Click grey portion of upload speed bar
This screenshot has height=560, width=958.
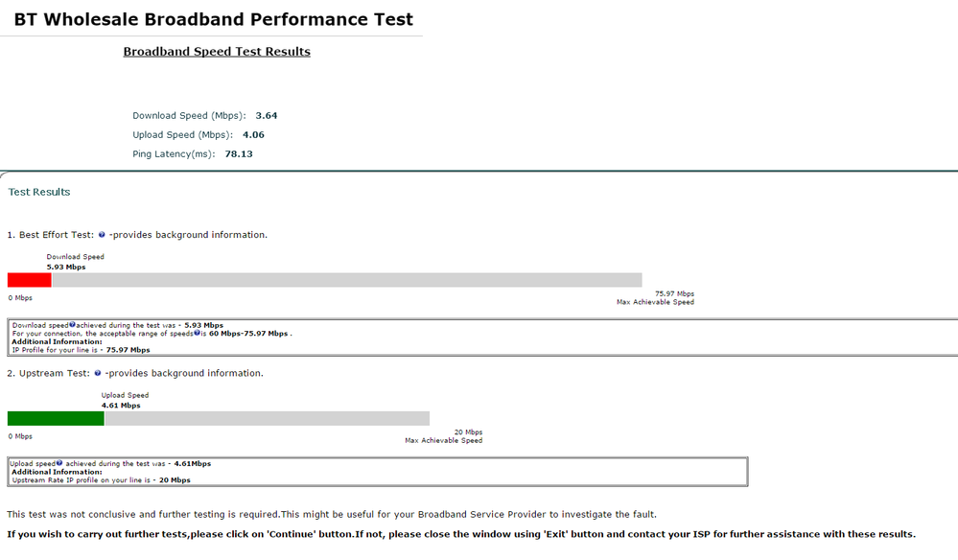click(x=267, y=418)
